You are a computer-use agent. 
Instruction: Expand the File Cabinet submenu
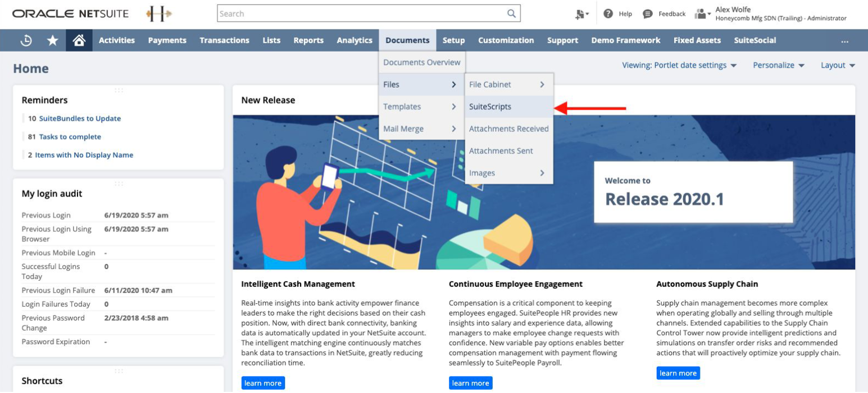(x=509, y=84)
